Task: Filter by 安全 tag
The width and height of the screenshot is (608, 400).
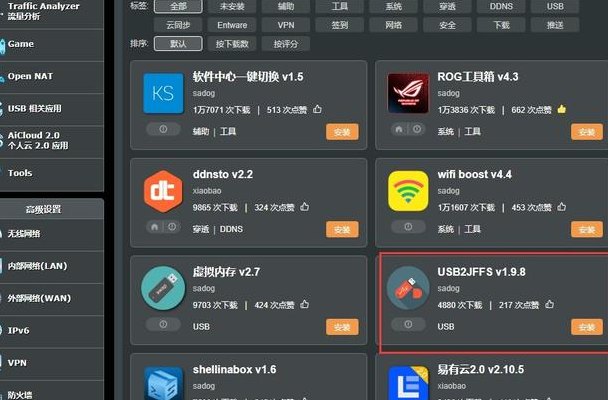Action: point(447,25)
